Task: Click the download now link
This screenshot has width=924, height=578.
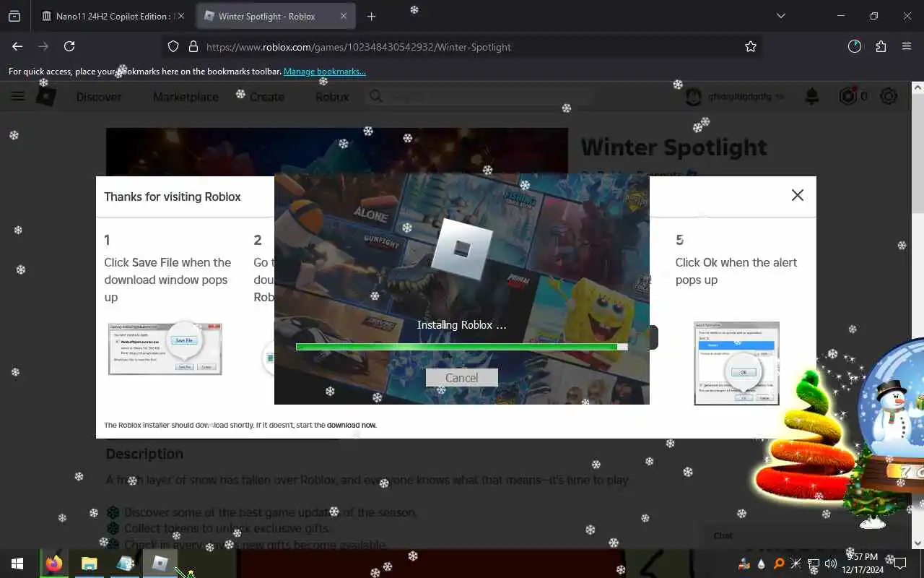Action: (352, 425)
